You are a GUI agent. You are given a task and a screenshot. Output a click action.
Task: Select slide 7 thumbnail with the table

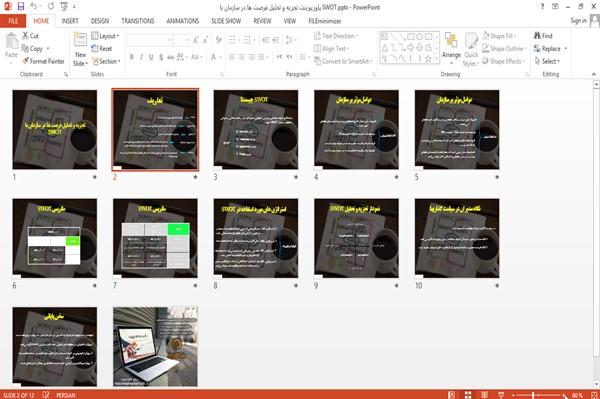[155, 238]
